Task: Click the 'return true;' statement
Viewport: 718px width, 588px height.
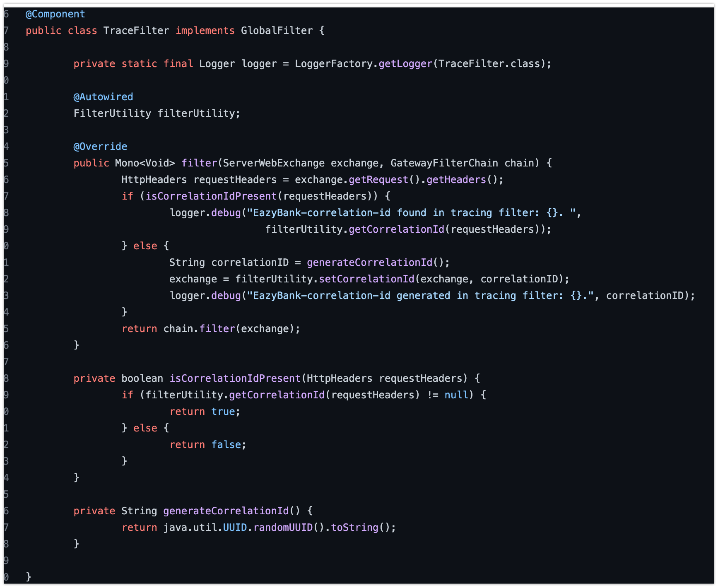Action: pos(205,412)
